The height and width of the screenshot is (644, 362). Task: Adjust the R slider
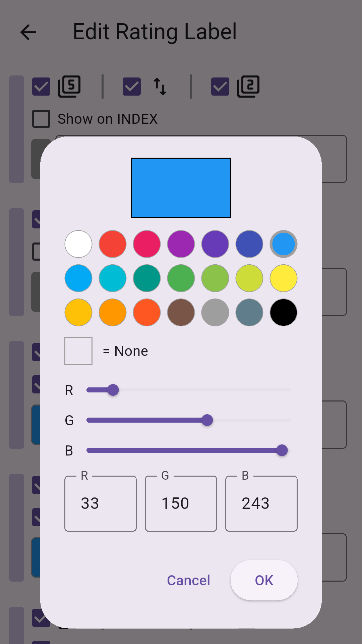tap(114, 390)
